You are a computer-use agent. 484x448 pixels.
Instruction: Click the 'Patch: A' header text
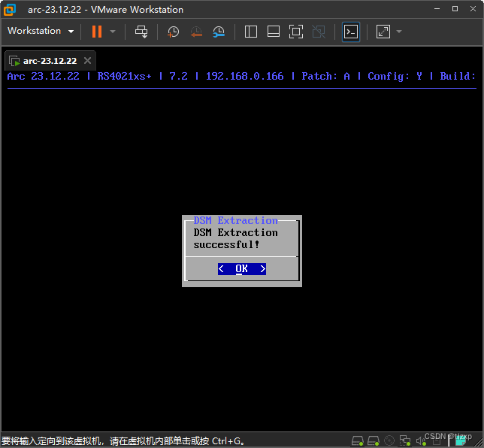pos(325,76)
